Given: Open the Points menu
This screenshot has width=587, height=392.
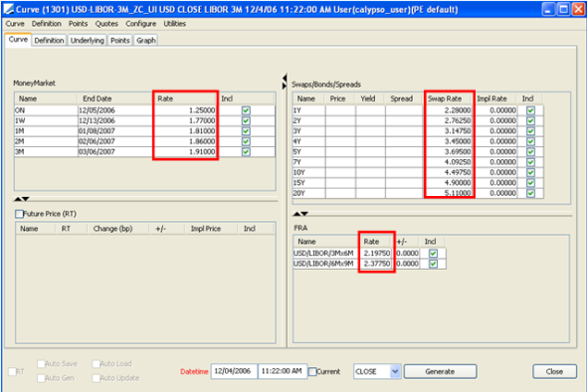Looking at the screenshot, I should click(x=78, y=24).
